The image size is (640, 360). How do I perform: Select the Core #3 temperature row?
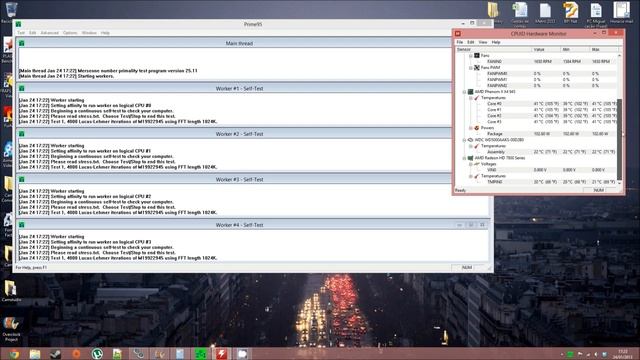coord(536,122)
